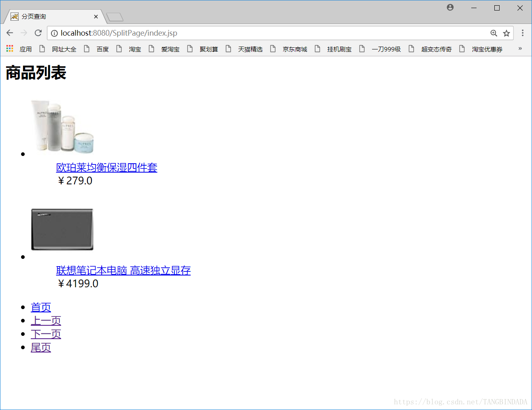Viewport: 532px width, 410px height.
Task: Go to 上一页 previous page link
Action: click(46, 320)
